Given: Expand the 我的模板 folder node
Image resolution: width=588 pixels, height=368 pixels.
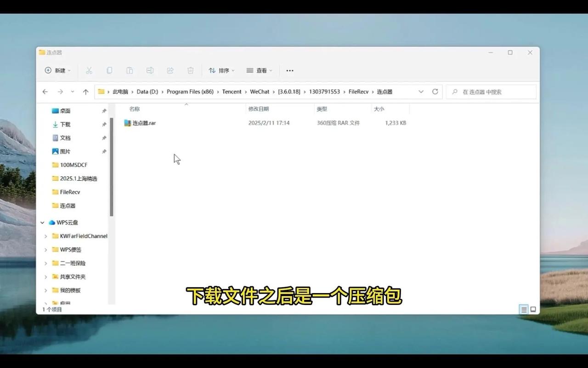Looking at the screenshot, I should [x=45, y=290].
